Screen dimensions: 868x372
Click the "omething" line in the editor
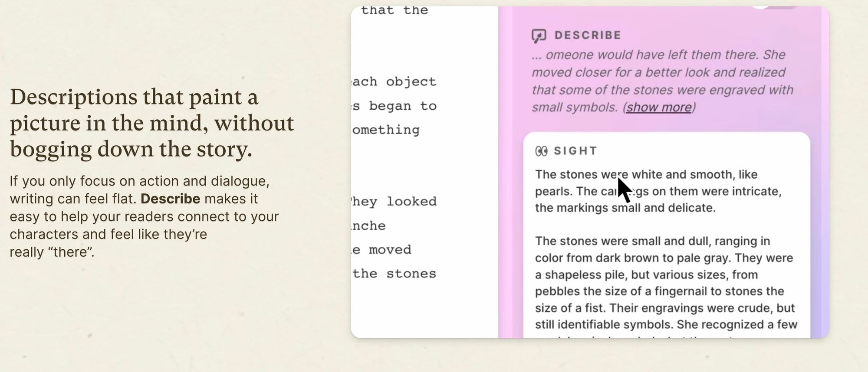(386, 130)
